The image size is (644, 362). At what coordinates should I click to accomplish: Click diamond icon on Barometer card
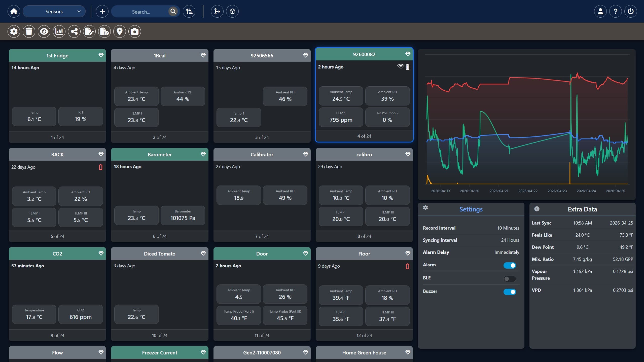coord(203,154)
